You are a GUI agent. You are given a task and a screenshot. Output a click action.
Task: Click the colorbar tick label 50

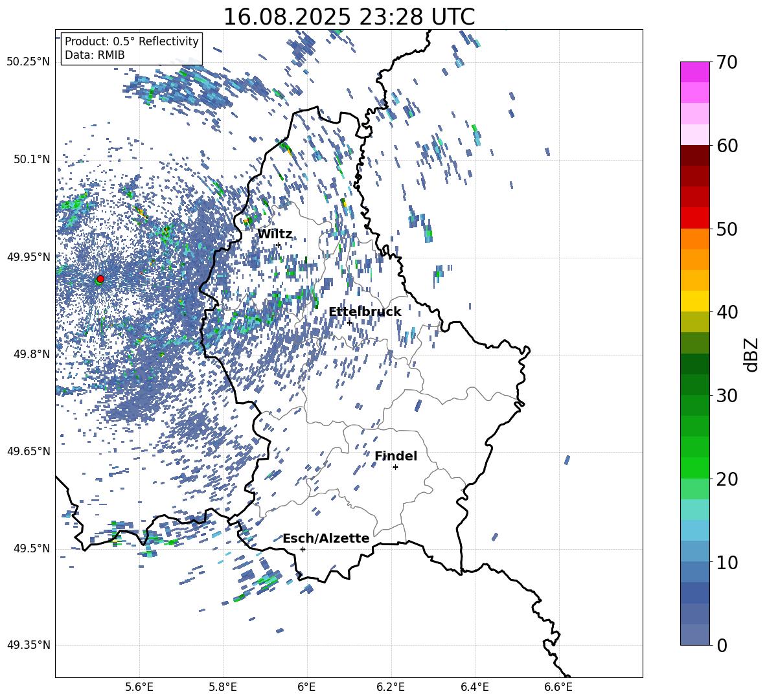pyautogui.click(x=727, y=229)
